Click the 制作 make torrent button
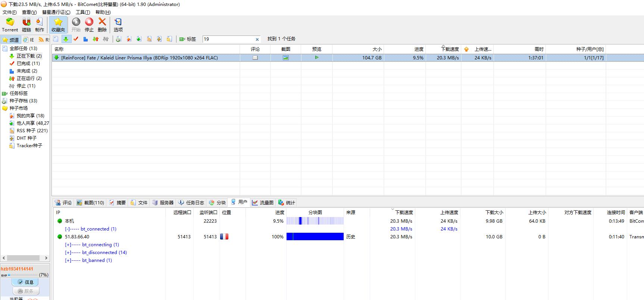 [40, 25]
